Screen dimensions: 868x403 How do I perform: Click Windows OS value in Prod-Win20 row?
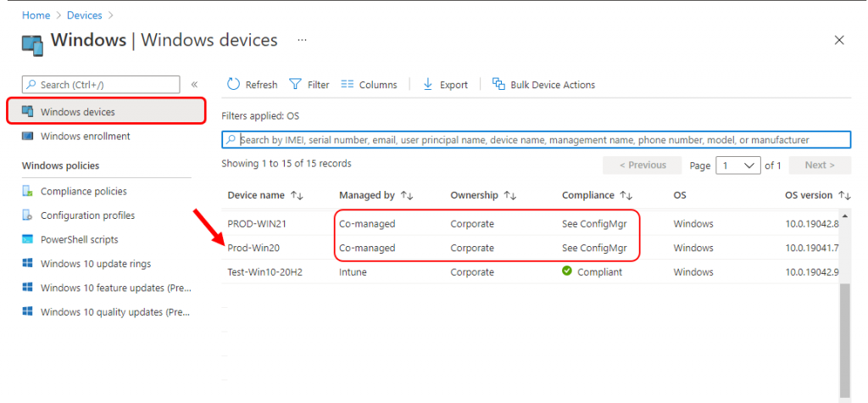[x=693, y=249]
